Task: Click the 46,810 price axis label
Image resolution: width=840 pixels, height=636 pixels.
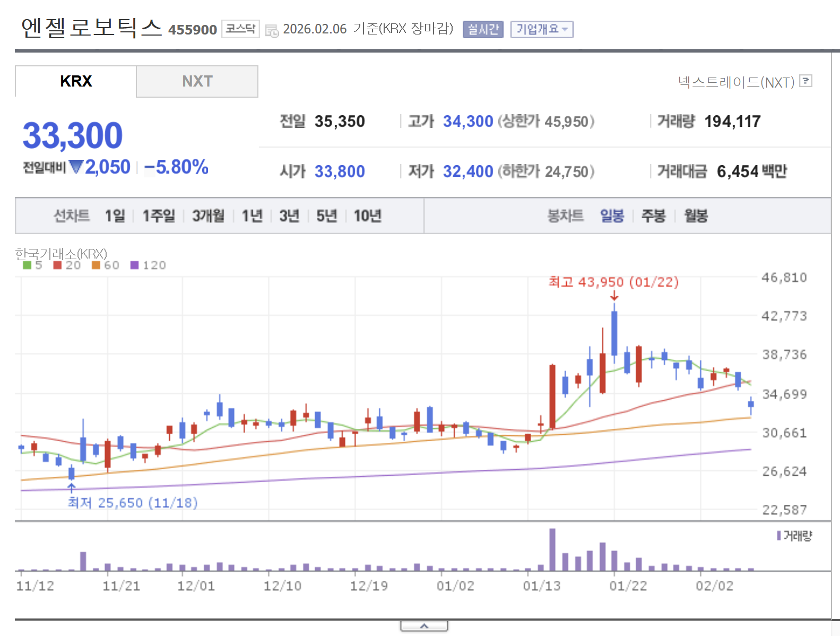Action: pos(784,278)
